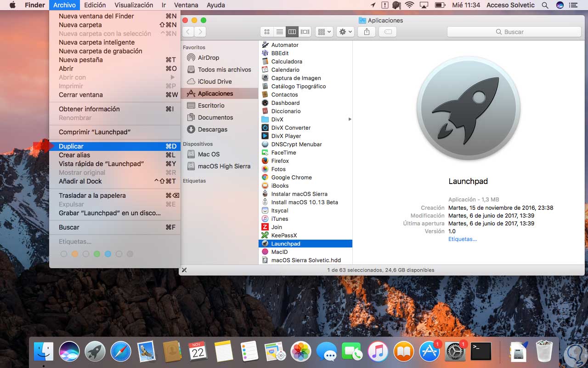Launch Terminal from the Dock

tap(481, 352)
